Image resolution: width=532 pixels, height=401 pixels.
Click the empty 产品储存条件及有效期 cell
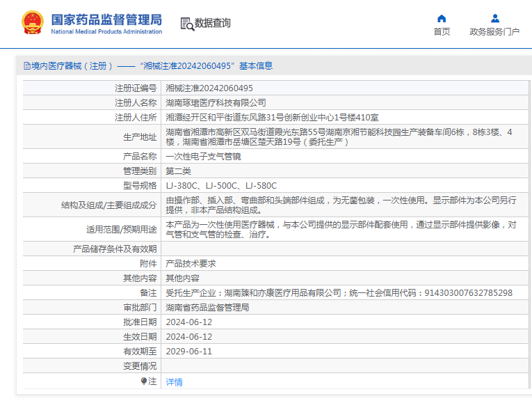345,249
